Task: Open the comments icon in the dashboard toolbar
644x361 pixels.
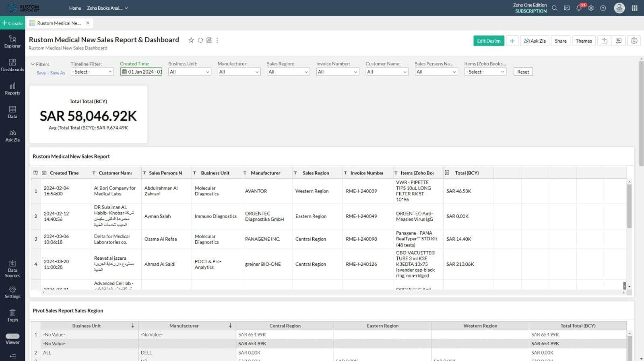Action: 619,41
